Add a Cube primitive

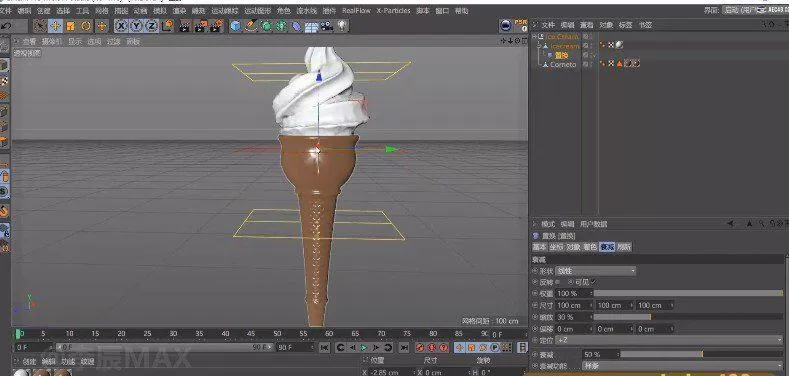[x=235, y=26]
